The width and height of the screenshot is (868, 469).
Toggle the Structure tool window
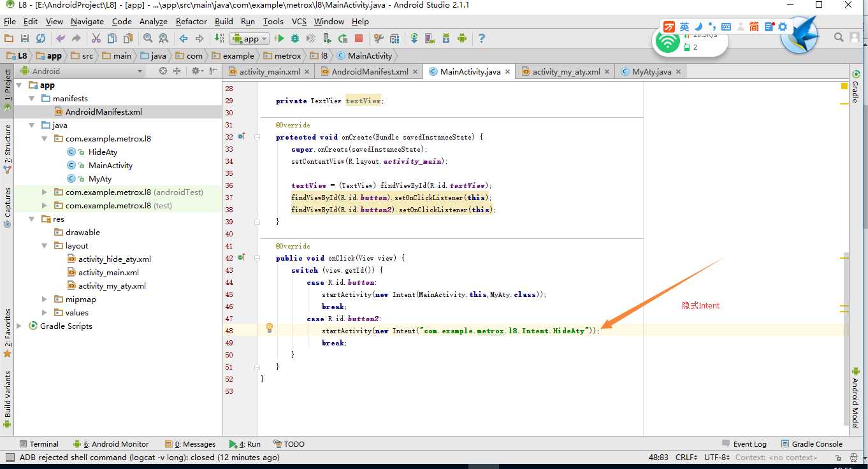pyautogui.click(x=7, y=148)
